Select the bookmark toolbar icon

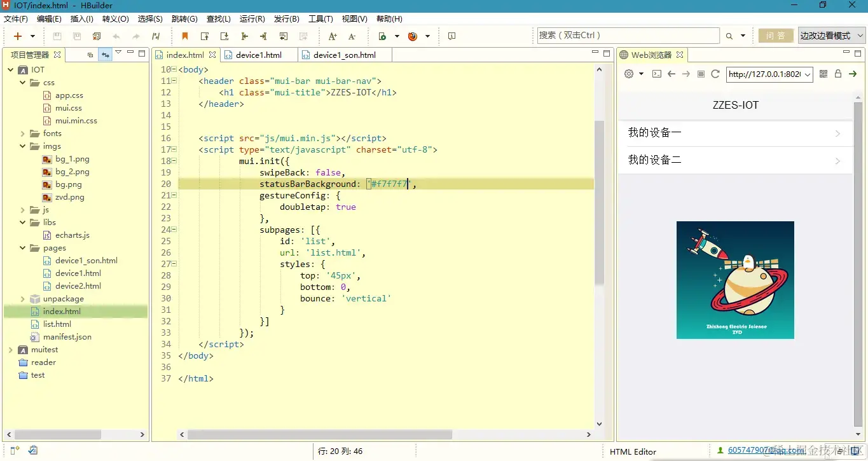click(x=185, y=36)
